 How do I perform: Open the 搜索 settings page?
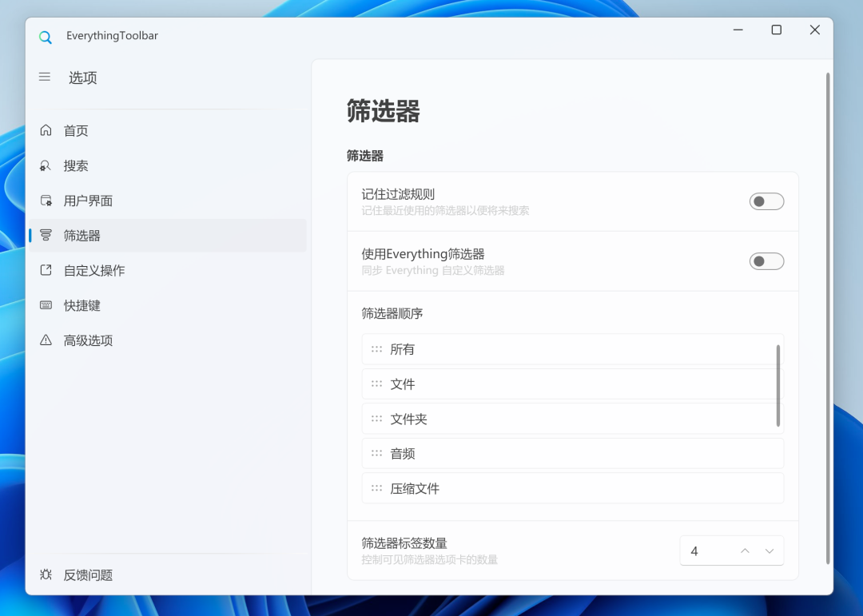tap(168, 165)
